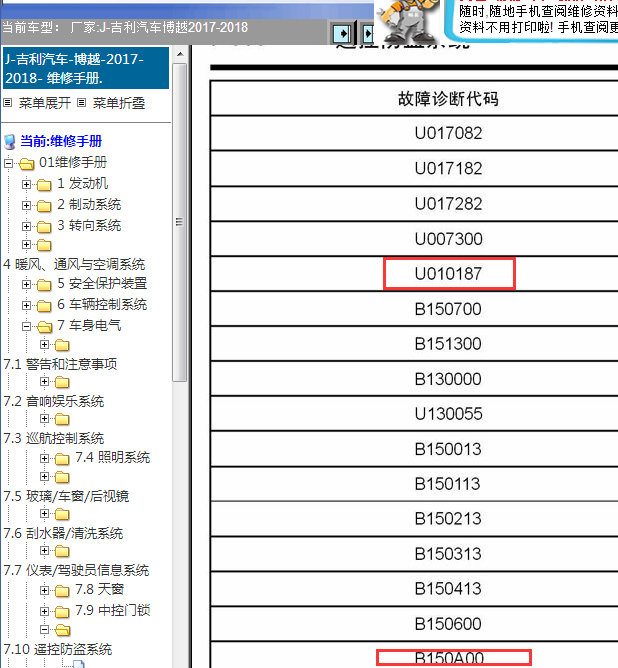
Task: Click fault code B150013
Action: [x=448, y=449]
